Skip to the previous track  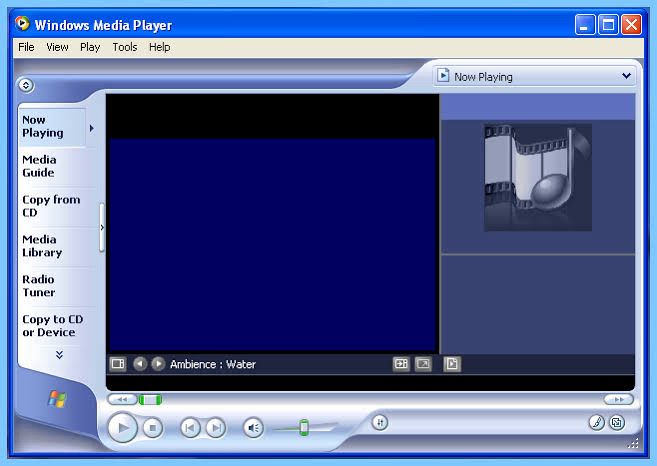point(190,428)
